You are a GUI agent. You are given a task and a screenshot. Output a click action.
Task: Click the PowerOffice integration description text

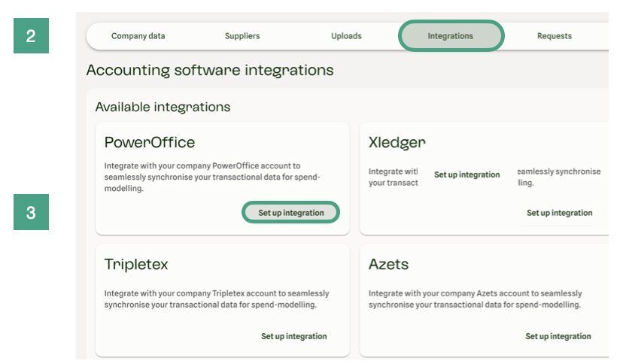click(212, 177)
